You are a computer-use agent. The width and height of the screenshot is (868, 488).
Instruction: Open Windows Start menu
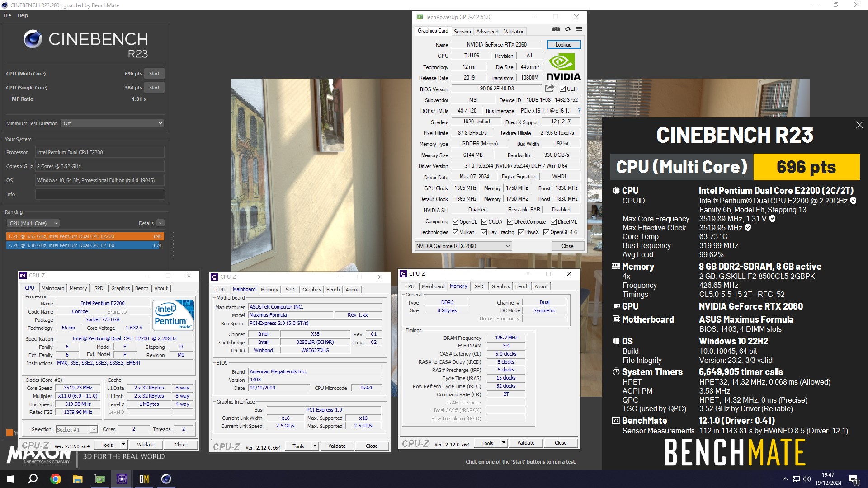11,479
